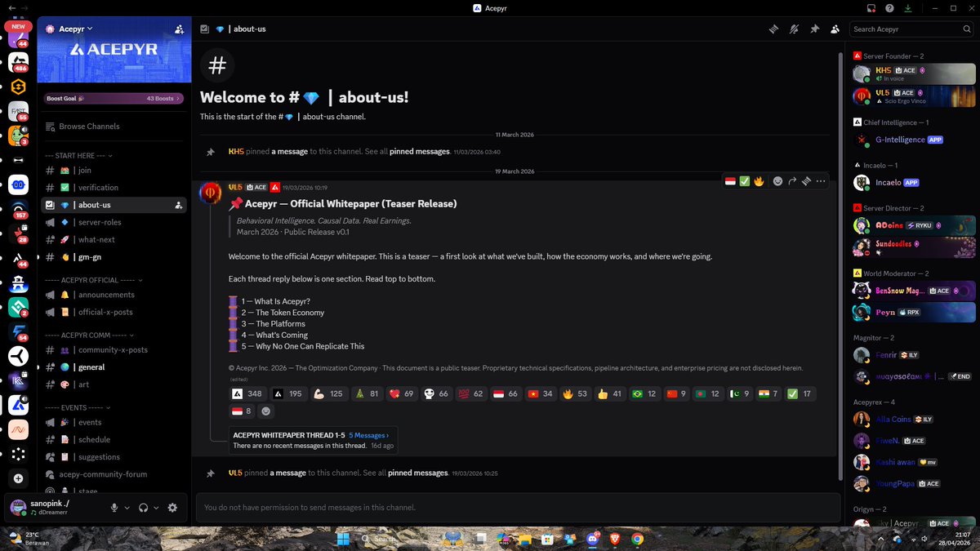Click UL5 username on whitepaper message
Viewport: 980px width, 551px height.
235,187
